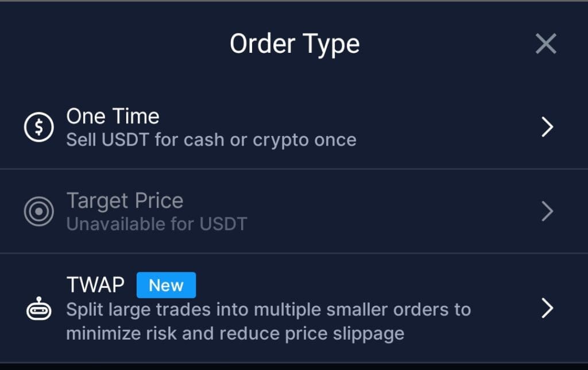Click the word "slippage" in TWAP description
588x370 pixels.
[370, 333]
